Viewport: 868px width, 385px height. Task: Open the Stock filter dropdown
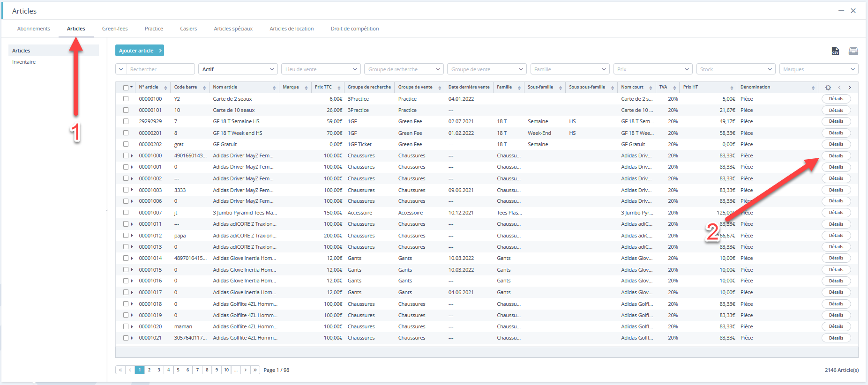(x=736, y=69)
